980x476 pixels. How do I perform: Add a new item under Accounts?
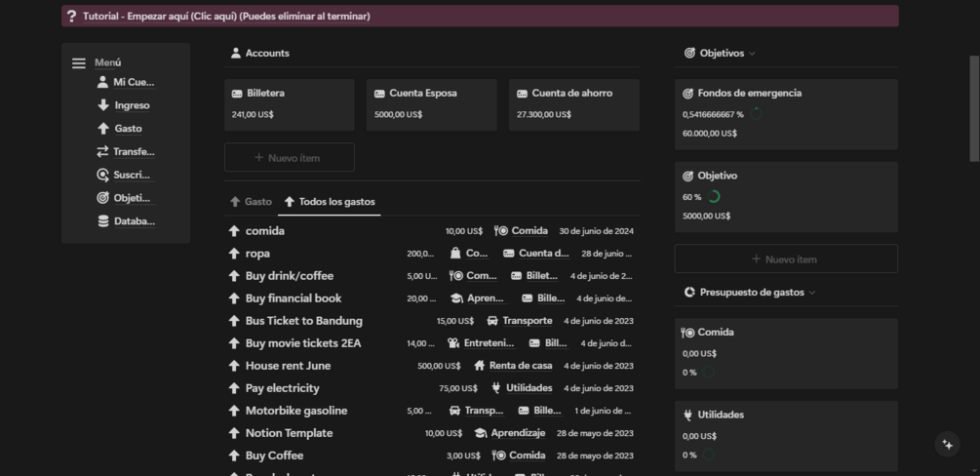(289, 158)
